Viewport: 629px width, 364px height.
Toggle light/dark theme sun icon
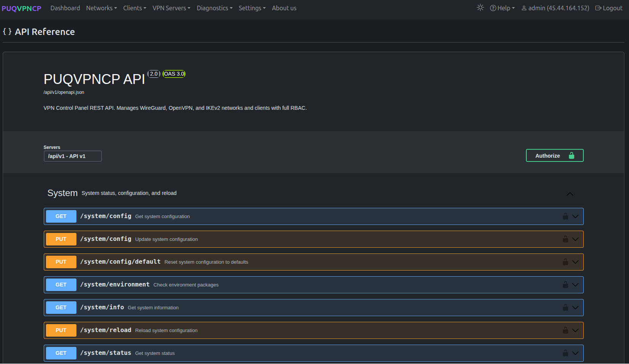480,8
